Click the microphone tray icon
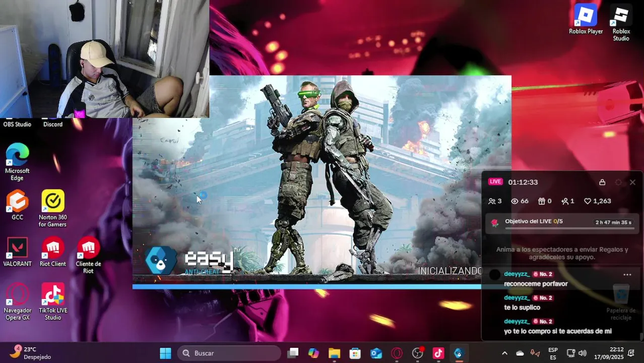This screenshot has width=644, height=363. [x=535, y=353]
